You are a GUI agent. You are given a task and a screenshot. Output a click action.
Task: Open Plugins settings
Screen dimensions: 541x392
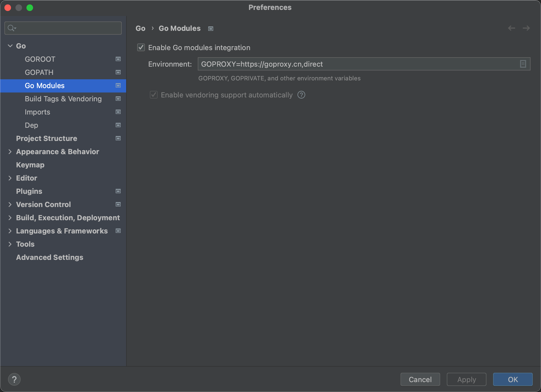tap(63, 191)
